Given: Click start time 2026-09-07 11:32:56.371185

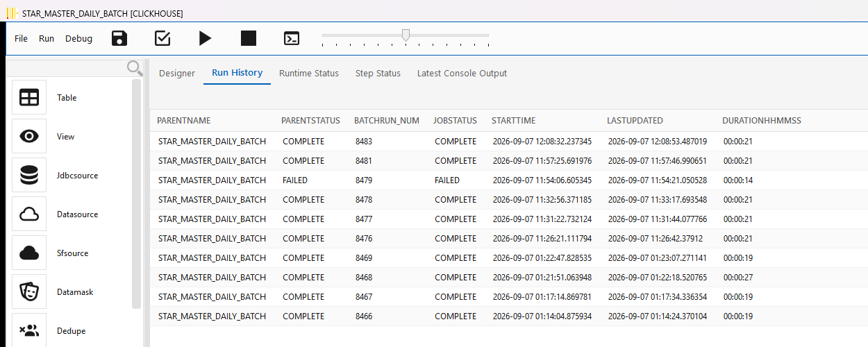Looking at the screenshot, I should (x=542, y=200).
